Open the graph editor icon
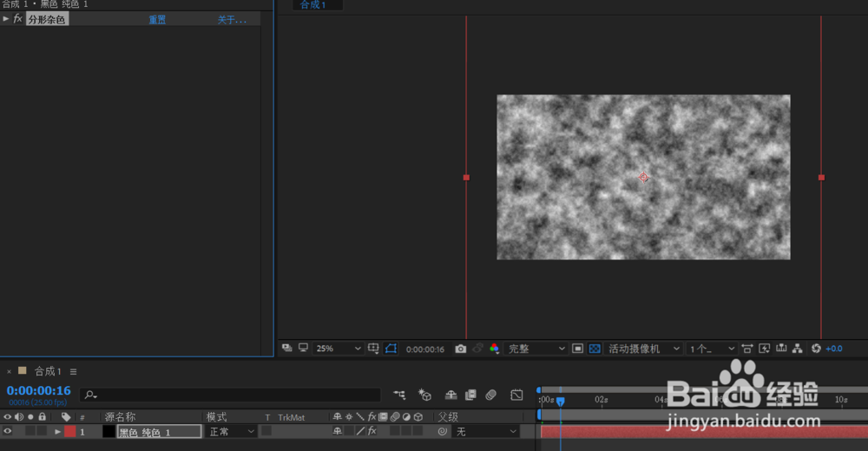Image resolution: width=868 pixels, height=451 pixels. coord(516,395)
